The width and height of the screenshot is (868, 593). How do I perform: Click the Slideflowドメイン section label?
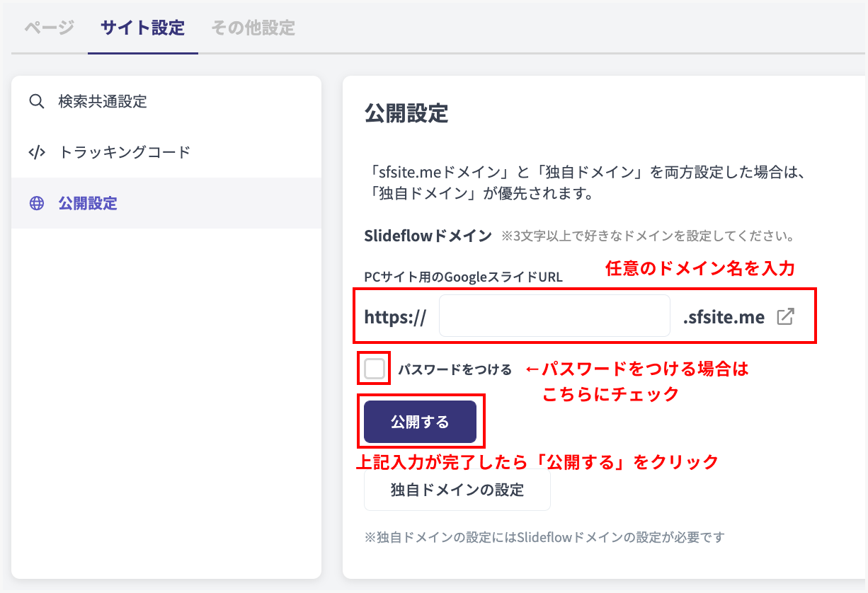tap(428, 236)
